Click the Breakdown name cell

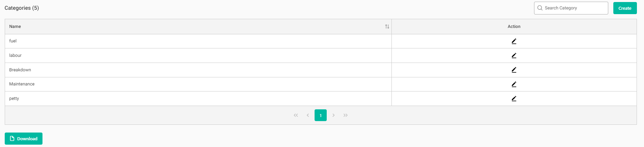(x=20, y=70)
